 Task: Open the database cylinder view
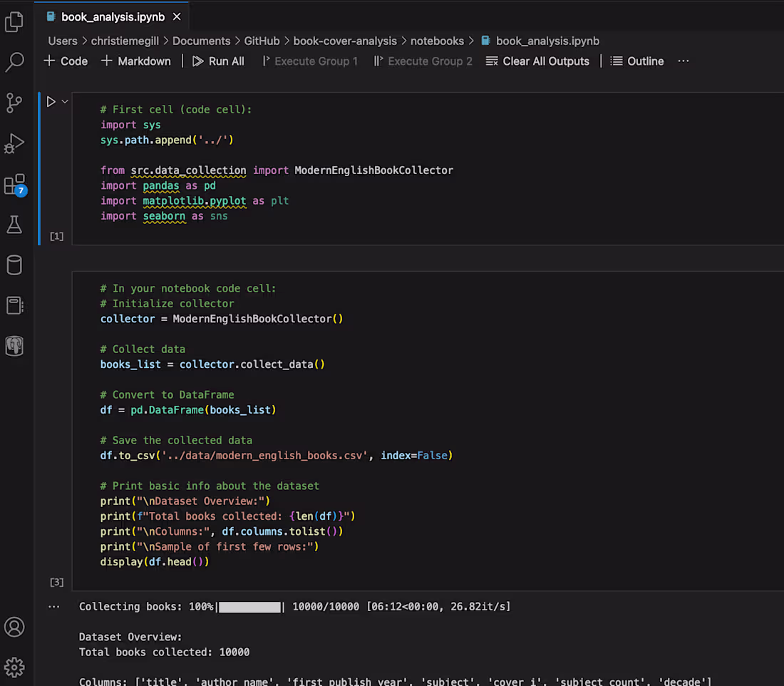(x=14, y=265)
